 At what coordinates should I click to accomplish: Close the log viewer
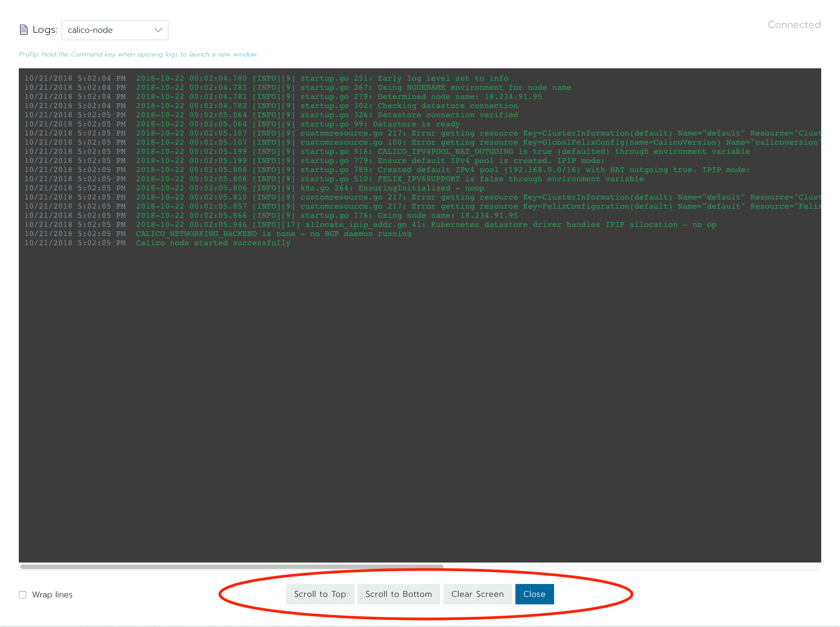(x=534, y=594)
